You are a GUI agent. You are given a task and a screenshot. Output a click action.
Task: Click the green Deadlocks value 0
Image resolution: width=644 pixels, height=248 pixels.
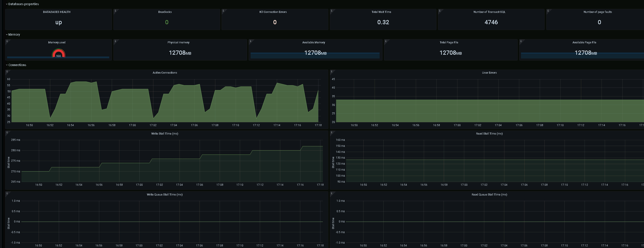pyautogui.click(x=167, y=22)
